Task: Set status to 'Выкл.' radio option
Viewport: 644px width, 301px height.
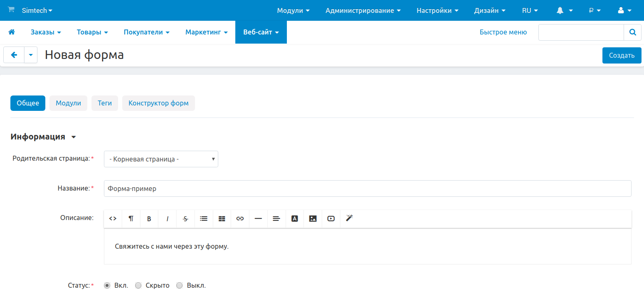Action: pos(180,286)
